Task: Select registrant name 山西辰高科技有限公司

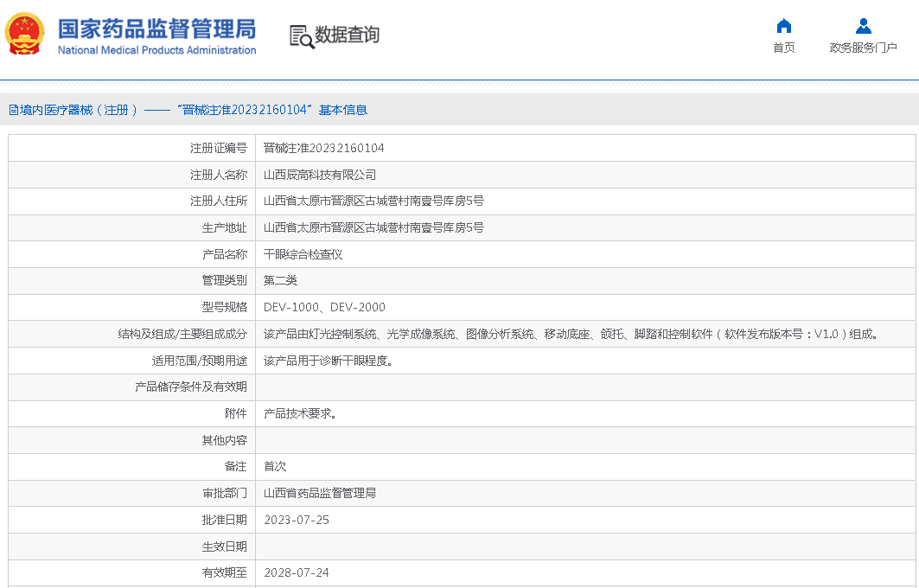Action: click(319, 175)
